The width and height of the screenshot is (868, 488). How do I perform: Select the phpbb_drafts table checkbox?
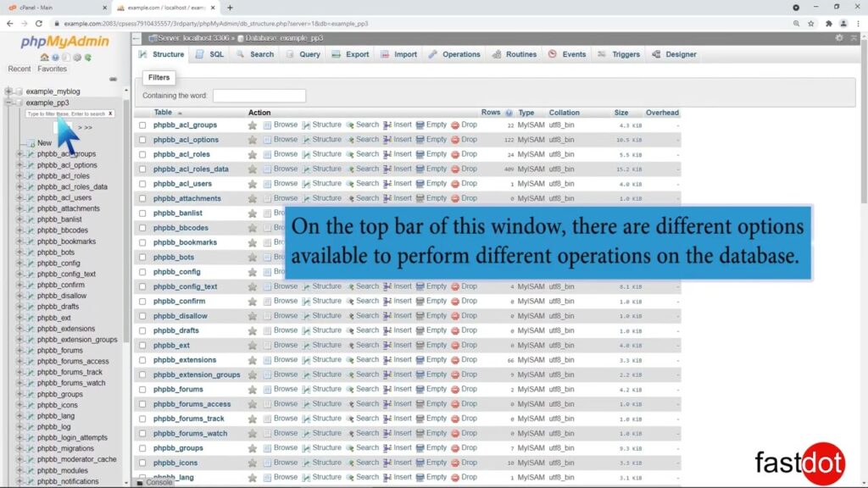pos(142,331)
